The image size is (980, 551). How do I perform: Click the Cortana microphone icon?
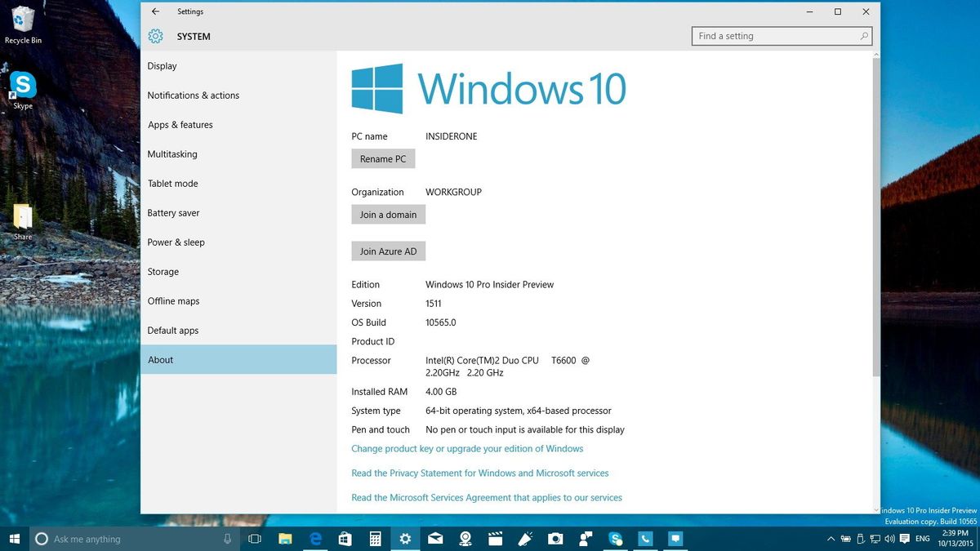226,539
